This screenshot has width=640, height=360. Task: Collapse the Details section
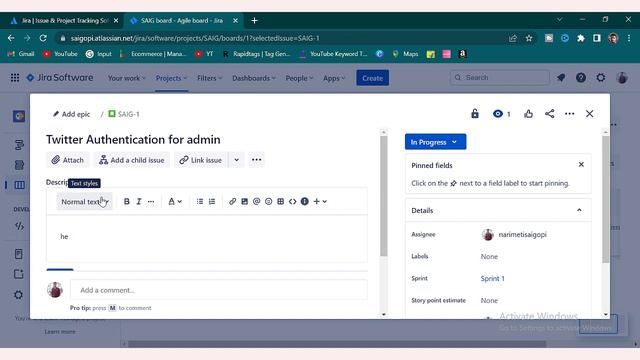[579, 210]
